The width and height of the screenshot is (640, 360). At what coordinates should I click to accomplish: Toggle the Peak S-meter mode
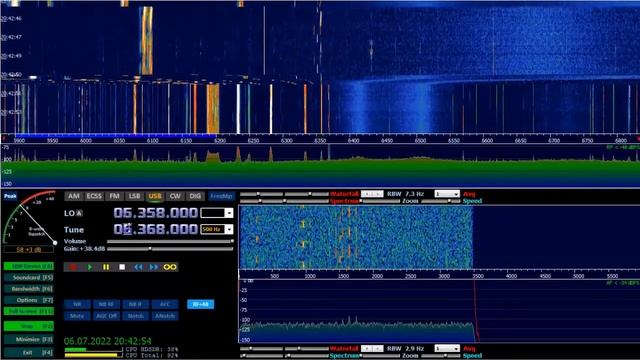10,196
